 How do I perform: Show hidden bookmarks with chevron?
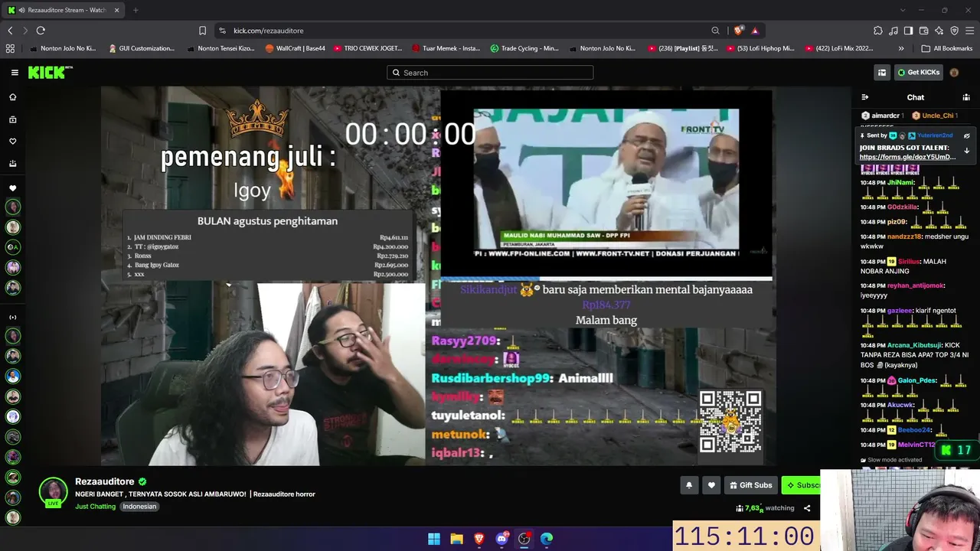(901, 48)
